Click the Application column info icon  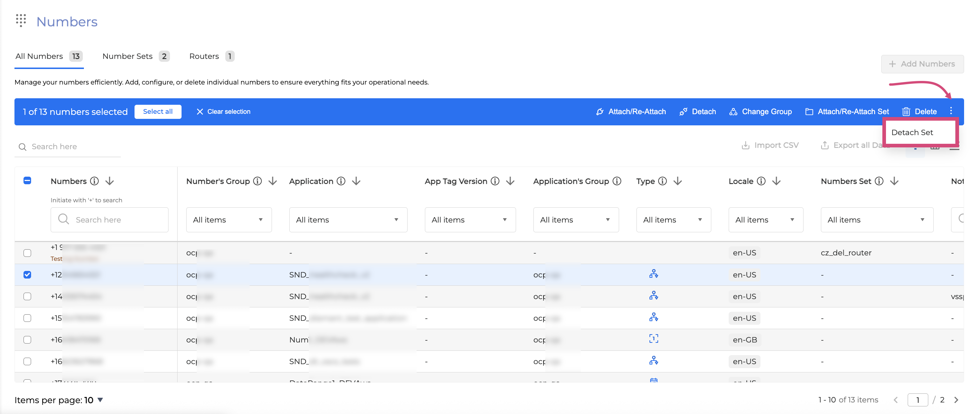(341, 181)
